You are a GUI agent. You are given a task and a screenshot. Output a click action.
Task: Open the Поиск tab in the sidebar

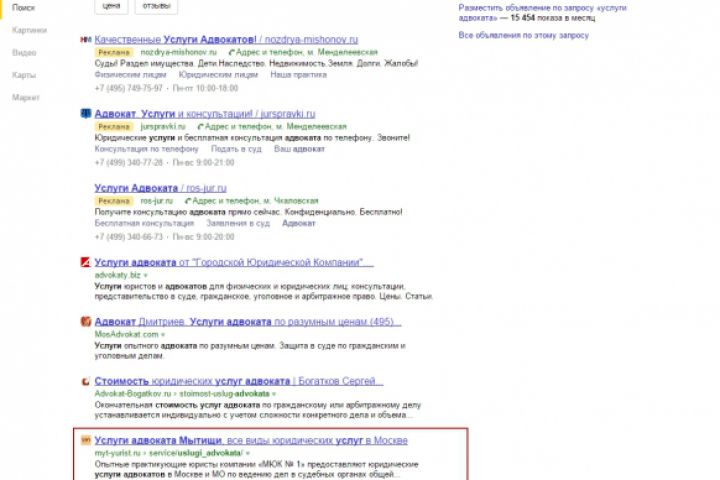coord(23,7)
